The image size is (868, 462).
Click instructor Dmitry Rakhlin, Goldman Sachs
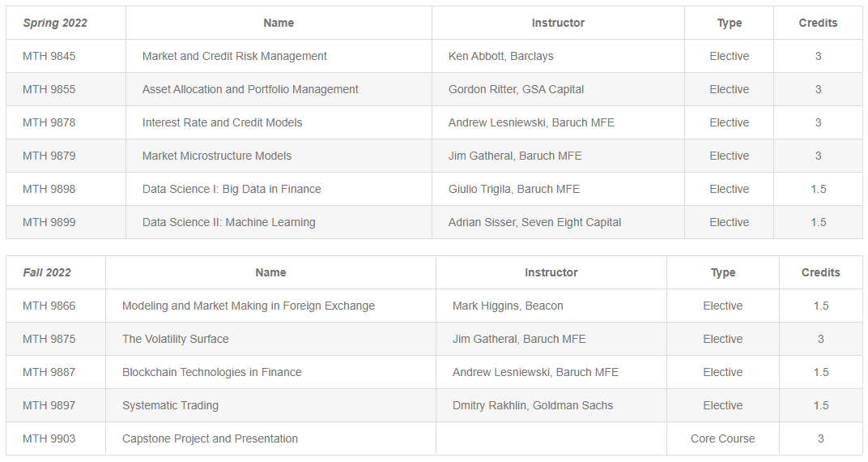(533, 405)
